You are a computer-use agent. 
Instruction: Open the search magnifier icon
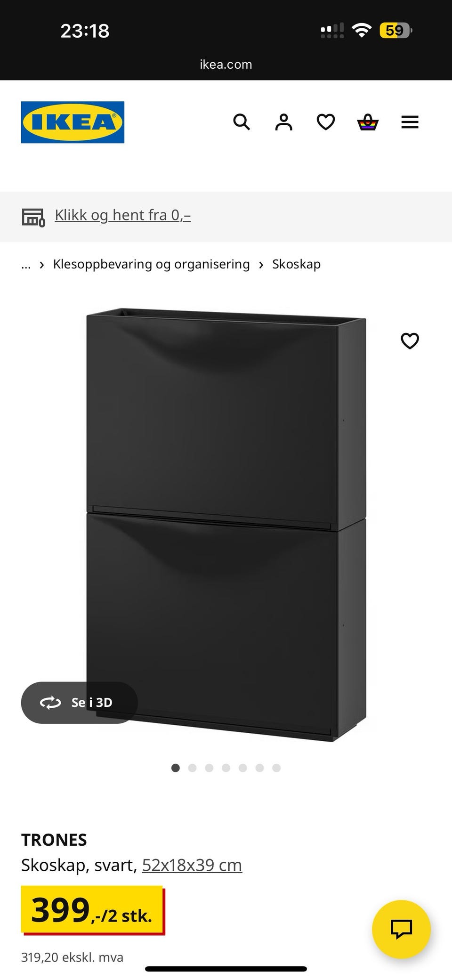[x=242, y=122]
